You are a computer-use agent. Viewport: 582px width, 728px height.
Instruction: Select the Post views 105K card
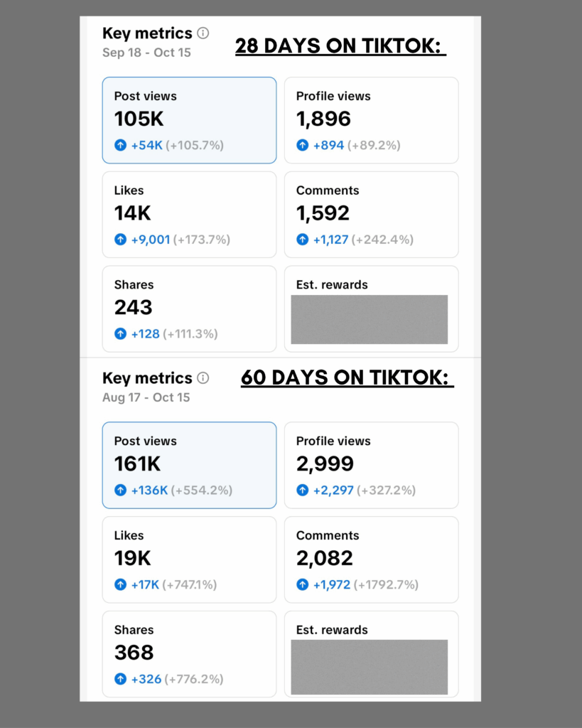point(189,120)
